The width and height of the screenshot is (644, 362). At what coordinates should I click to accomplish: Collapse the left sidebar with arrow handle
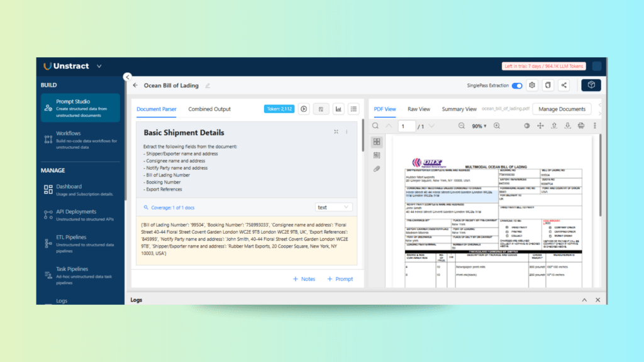[x=128, y=77]
